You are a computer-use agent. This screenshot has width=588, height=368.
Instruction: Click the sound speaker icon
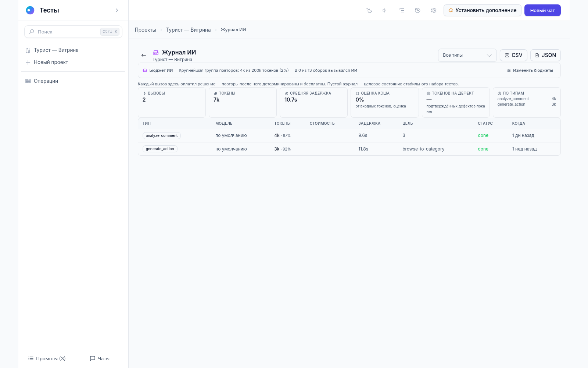pos(385,10)
